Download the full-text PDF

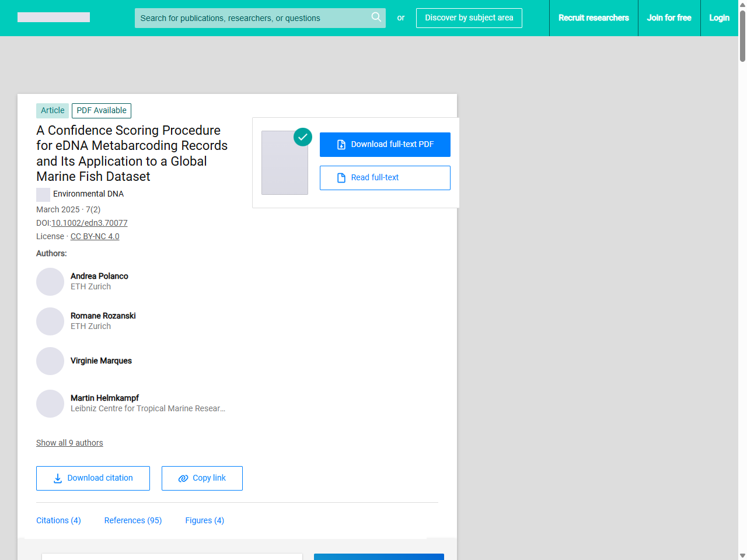pos(385,145)
